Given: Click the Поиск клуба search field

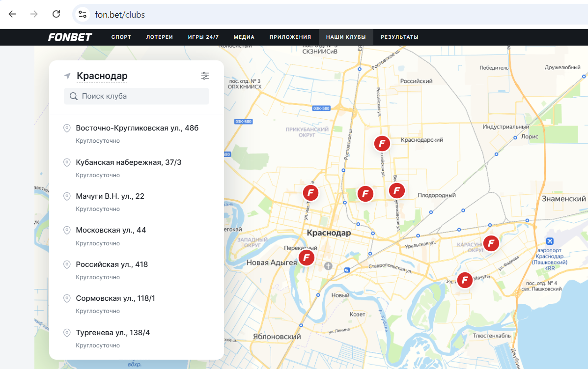Looking at the screenshot, I should point(137,96).
